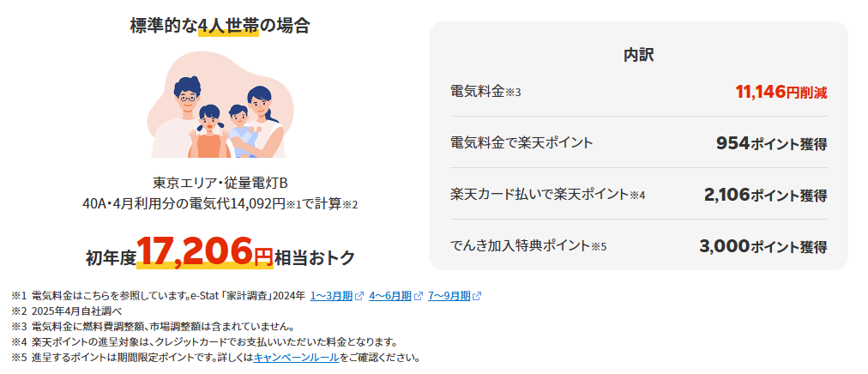
Task: Click the 内訳 heading
Action: point(639,55)
